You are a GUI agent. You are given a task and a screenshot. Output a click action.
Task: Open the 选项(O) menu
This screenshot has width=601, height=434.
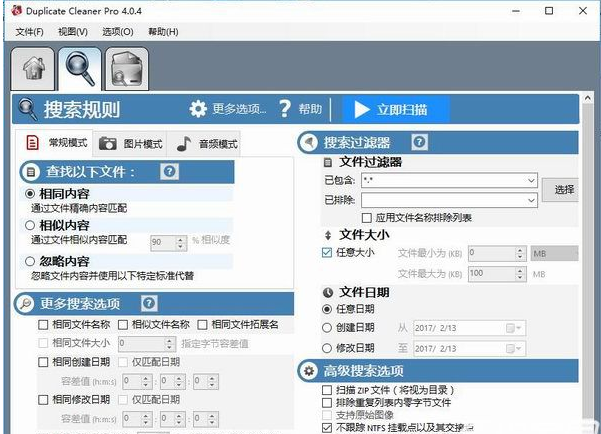tap(118, 32)
